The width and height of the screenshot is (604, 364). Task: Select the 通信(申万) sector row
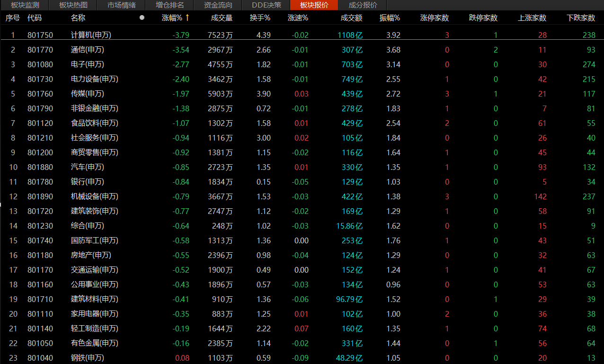302,50
